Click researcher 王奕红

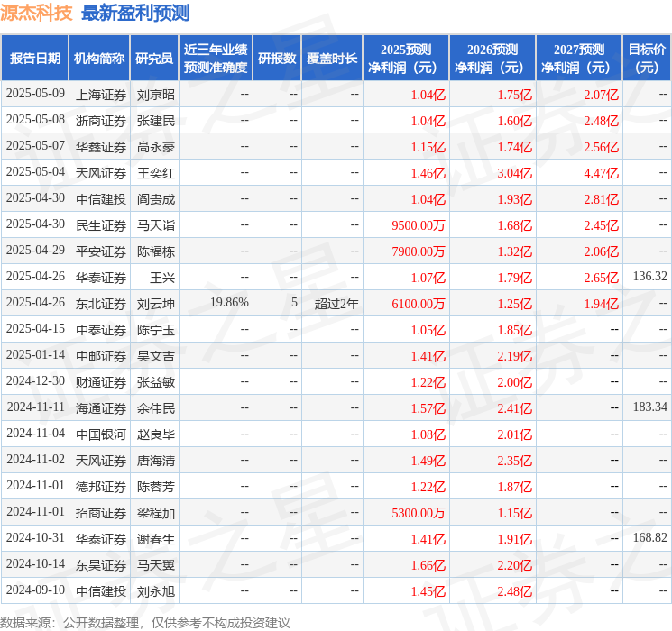(155, 173)
